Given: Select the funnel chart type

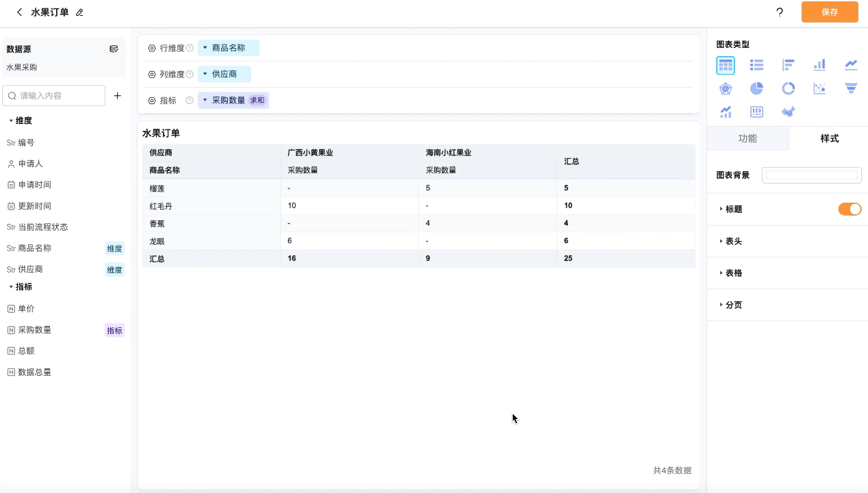Looking at the screenshot, I should (851, 88).
